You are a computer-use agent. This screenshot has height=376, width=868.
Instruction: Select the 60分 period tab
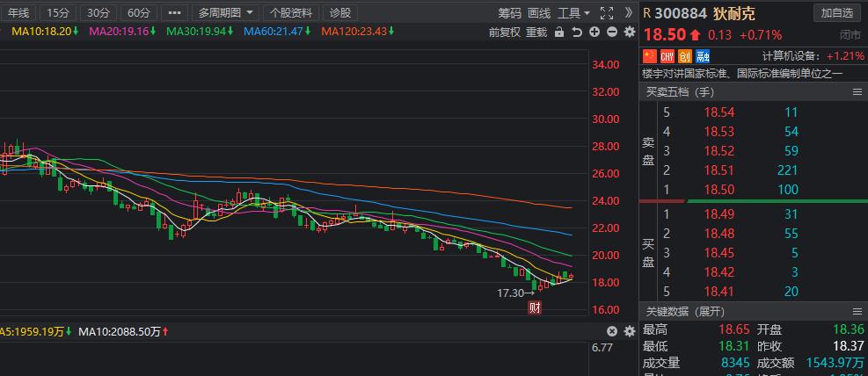(139, 12)
